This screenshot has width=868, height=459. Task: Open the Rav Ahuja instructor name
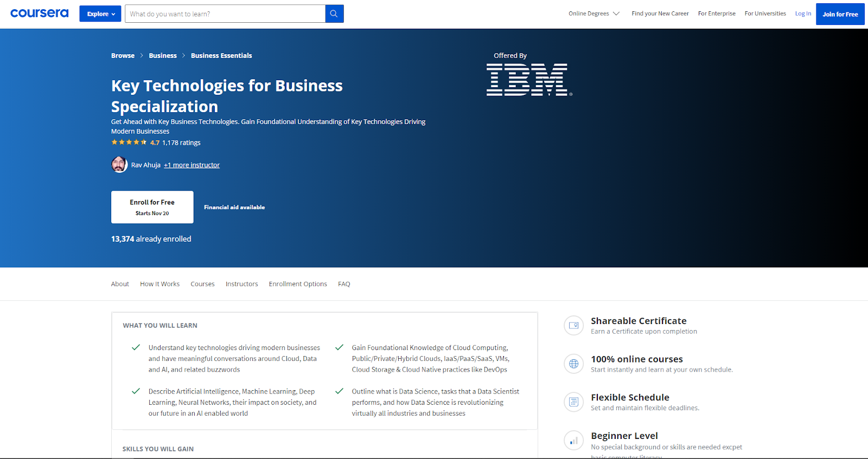pyautogui.click(x=146, y=165)
